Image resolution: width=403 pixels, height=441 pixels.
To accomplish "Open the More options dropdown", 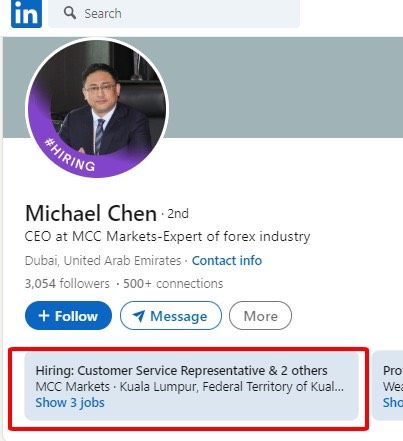I will coord(260,316).
